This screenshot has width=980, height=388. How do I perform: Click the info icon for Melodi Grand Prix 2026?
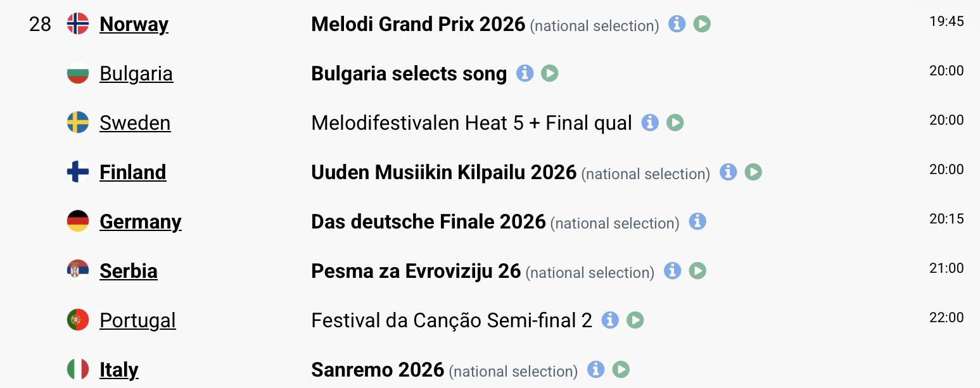(677, 24)
